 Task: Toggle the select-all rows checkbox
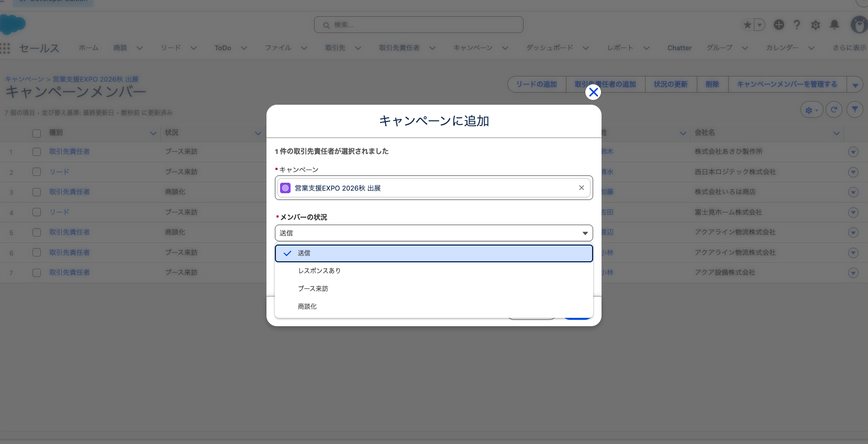coord(37,134)
